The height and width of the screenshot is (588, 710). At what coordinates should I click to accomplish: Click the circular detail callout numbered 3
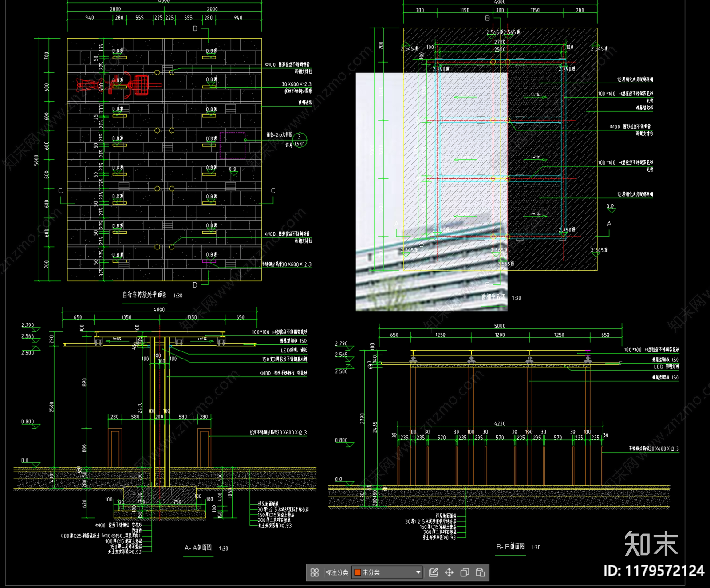300,140
